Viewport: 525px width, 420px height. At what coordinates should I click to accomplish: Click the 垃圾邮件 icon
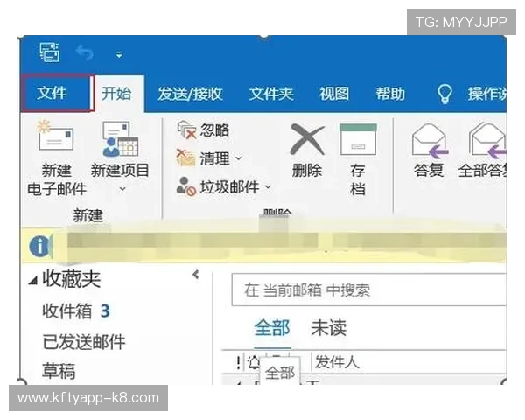(185, 186)
